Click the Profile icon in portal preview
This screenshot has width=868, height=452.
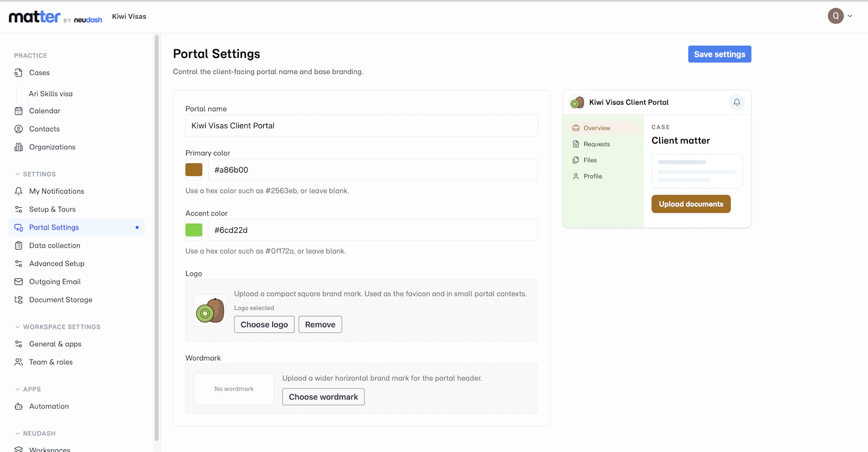[x=576, y=176]
